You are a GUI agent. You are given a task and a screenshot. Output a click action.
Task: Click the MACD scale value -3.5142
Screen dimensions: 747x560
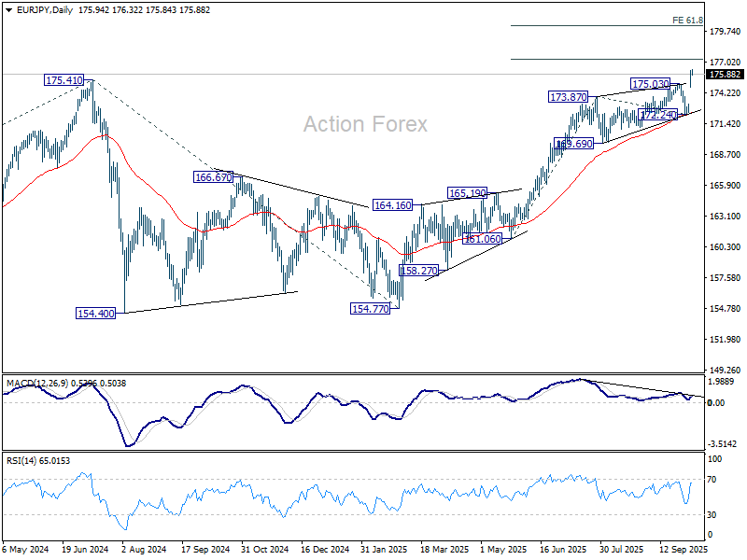(x=722, y=444)
